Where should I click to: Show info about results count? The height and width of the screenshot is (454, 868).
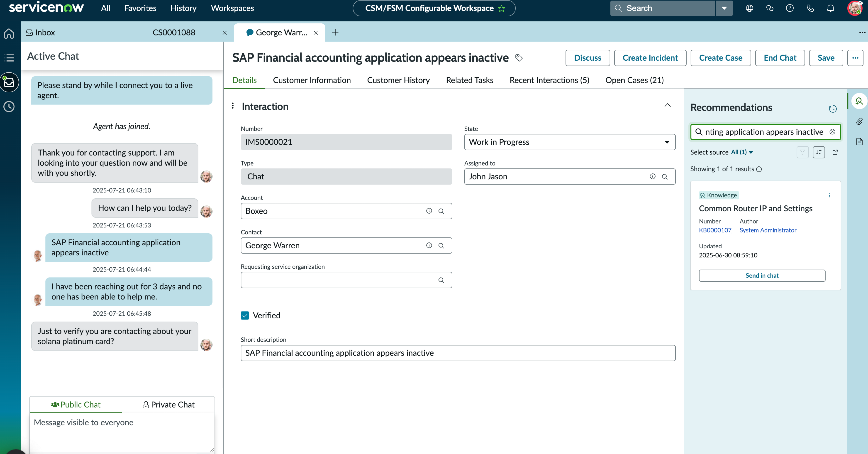pyautogui.click(x=759, y=169)
